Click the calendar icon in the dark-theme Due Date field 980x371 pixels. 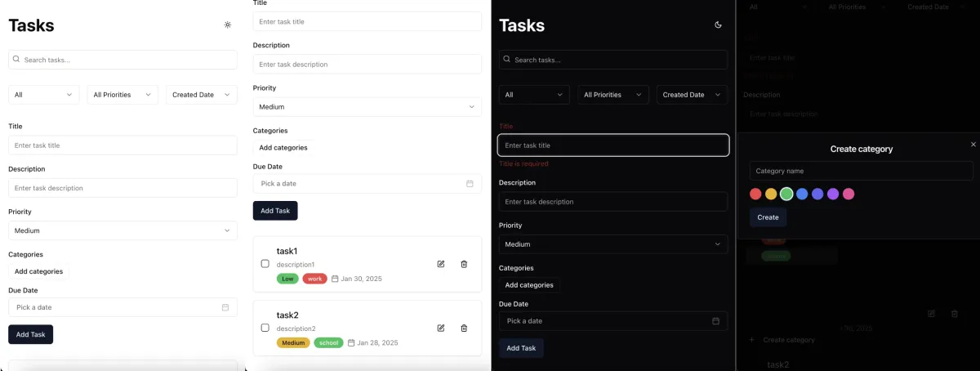[715, 321]
